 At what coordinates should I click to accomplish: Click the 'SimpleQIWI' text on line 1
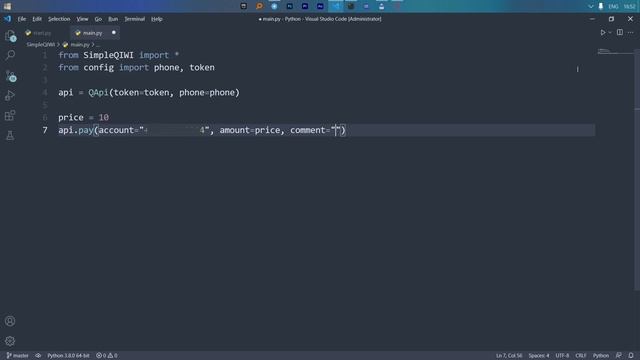pos(108,55)
